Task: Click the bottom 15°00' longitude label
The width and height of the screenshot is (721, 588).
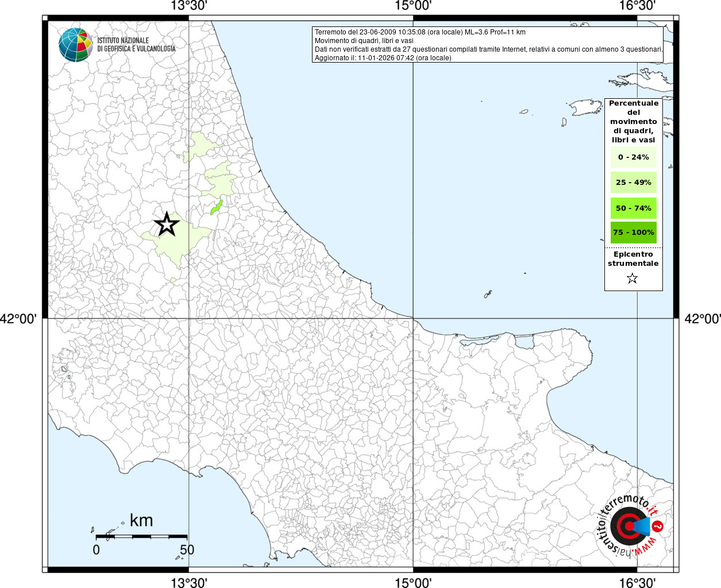Action: pyautogui.click(x=413, y=583)
